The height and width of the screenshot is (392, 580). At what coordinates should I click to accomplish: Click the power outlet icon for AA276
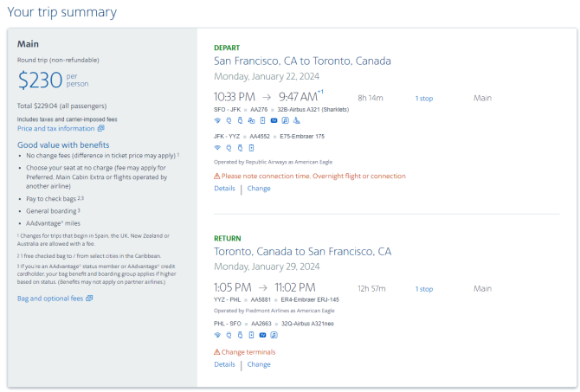(229, 120)
